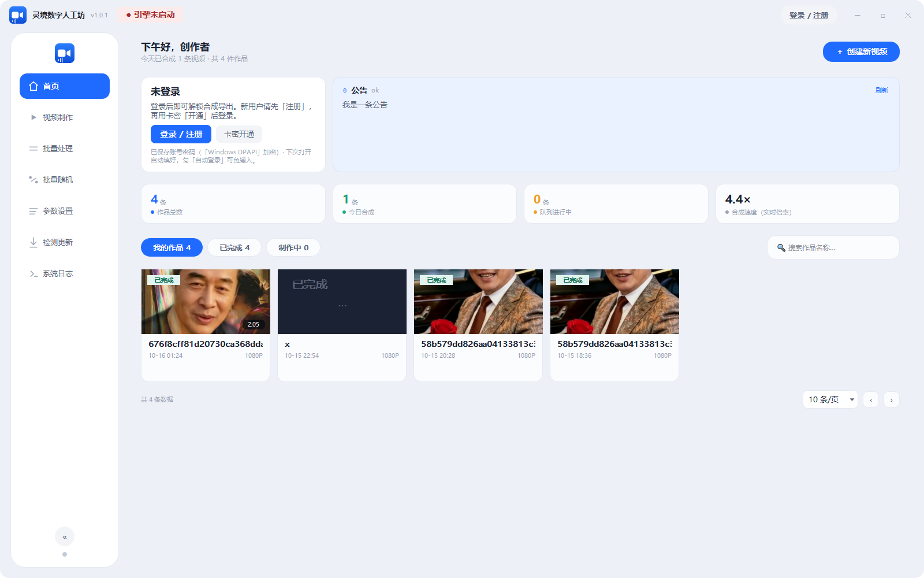Go to 首页 home page

[x=65, y=86]
